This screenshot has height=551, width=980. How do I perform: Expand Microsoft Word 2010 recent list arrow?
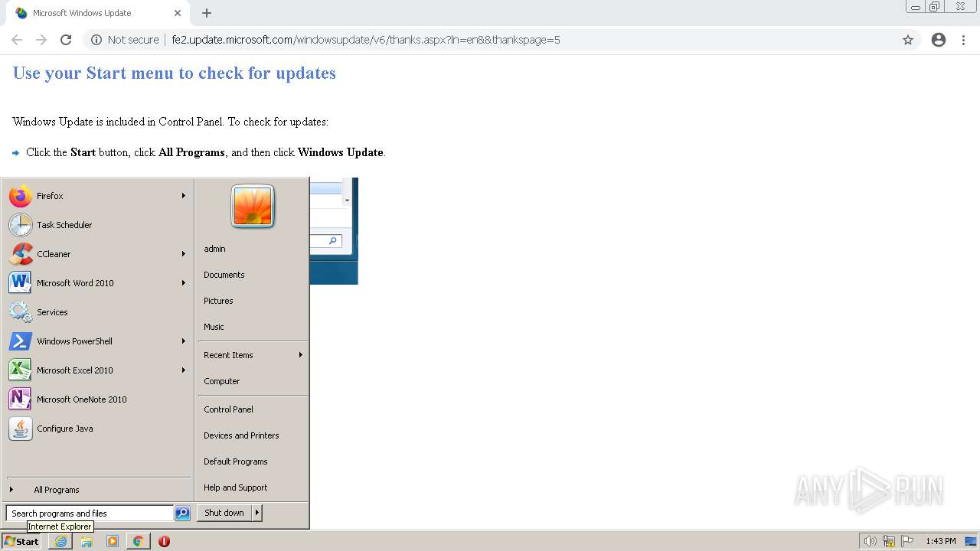coord(184,283)
